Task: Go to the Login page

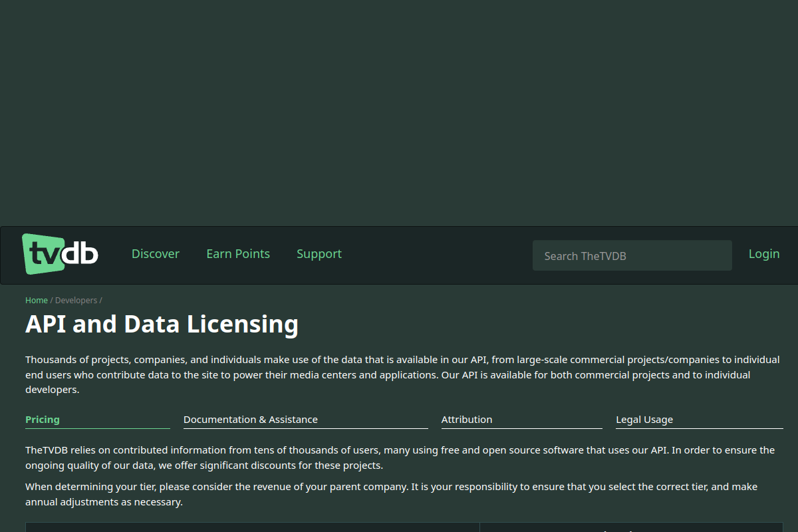Action: tap(764, 254)
